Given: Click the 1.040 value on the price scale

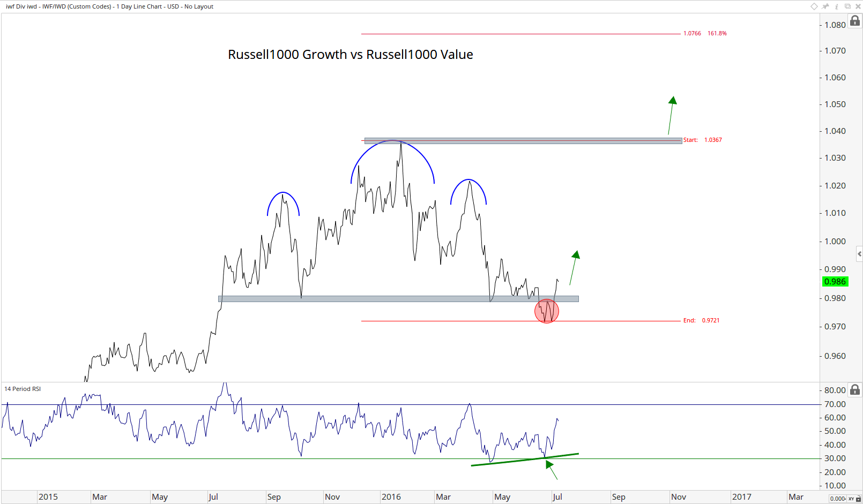Looking at the screenshot, I should [835, 131].
